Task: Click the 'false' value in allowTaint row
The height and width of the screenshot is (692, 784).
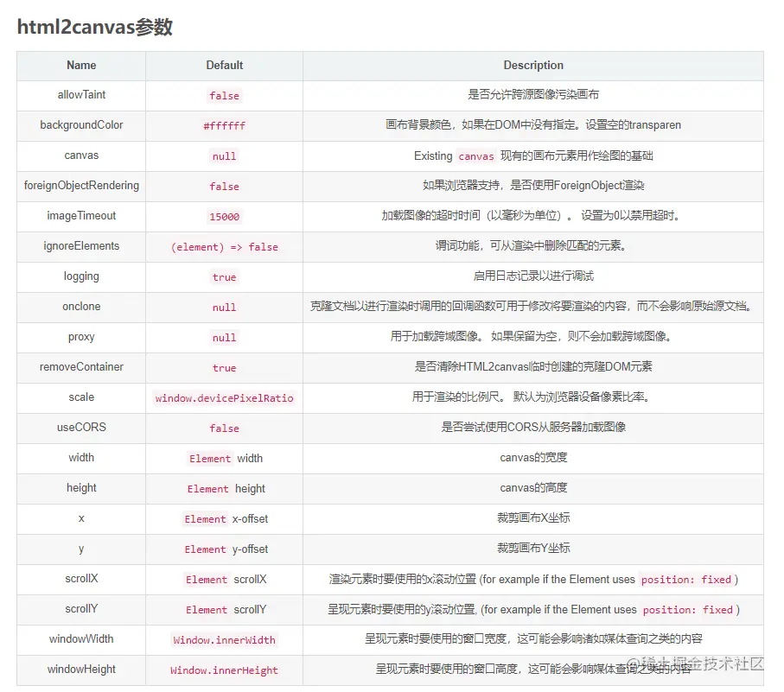Action: [x=225, y=96]
